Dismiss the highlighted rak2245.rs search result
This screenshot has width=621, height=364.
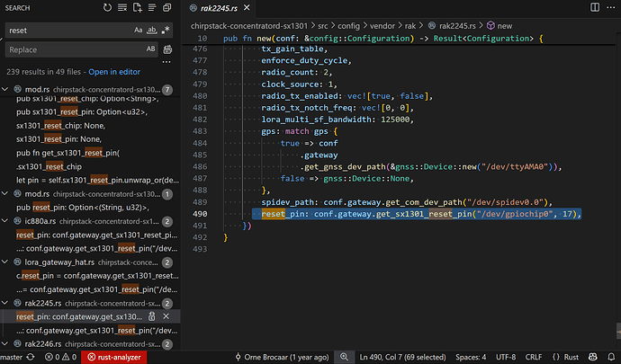point(166,316)
